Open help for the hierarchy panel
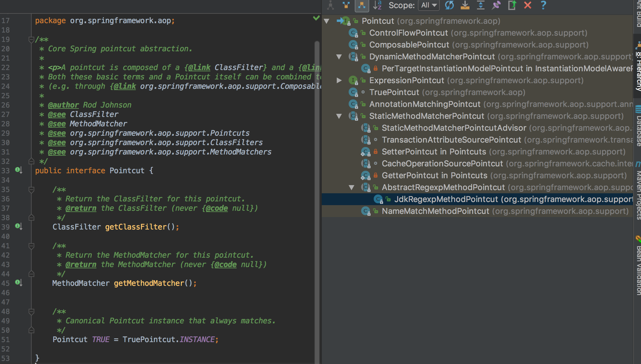 (x=543, y=5)
